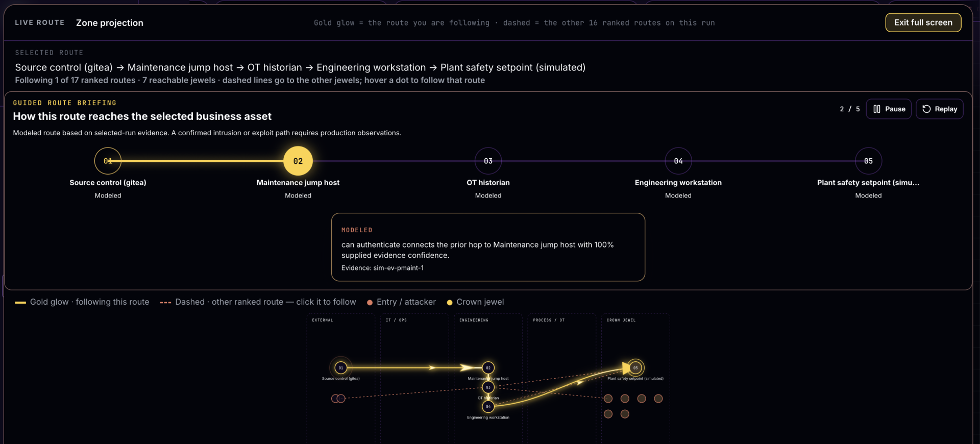Click 'Evidence: sim-ev-pmaint-1' text
Viewport: 980px width, 444px height.
[382, 268]
